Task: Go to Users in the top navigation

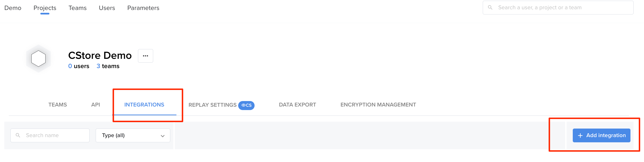Action: coord(107,8)
